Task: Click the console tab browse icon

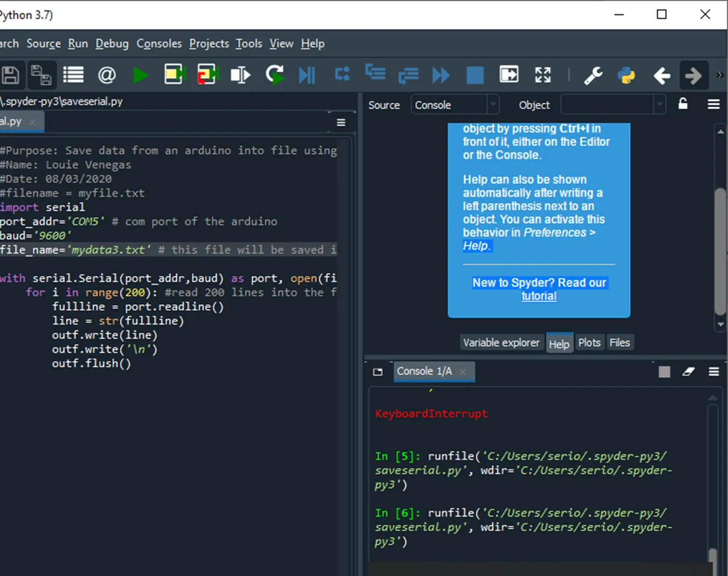Action: (x=378, y=372)
